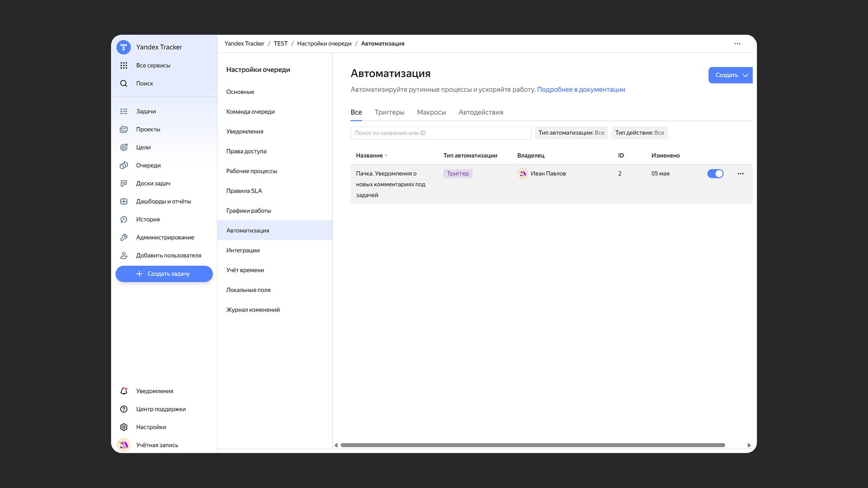The height and width of the screenshot is (488, 868).
Task: Open Проекты via its sidebar icon
Action: point(123,129)
